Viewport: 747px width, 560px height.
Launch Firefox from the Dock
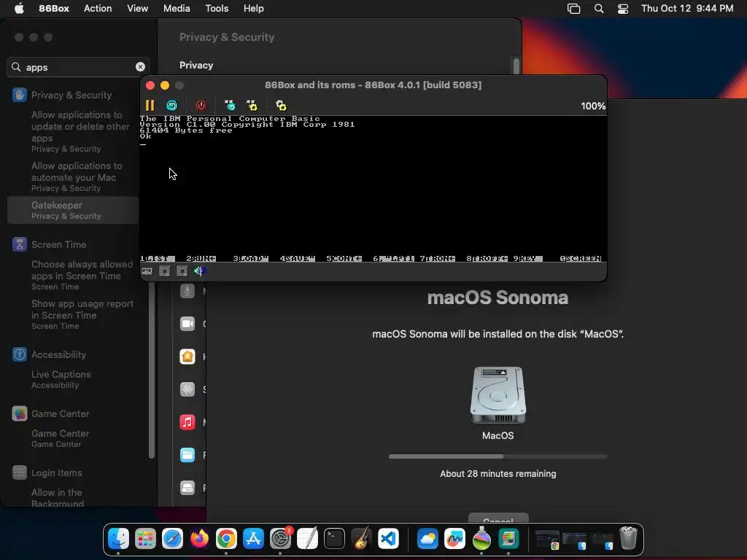(199, 539)
